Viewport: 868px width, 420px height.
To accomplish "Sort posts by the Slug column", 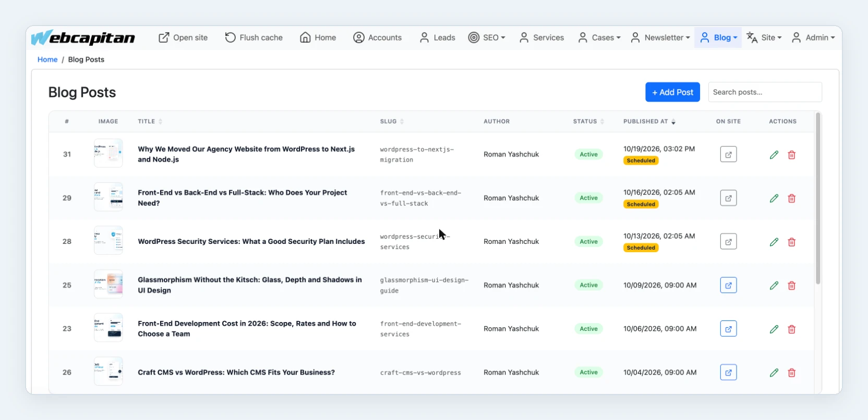I will click(392, 121).
